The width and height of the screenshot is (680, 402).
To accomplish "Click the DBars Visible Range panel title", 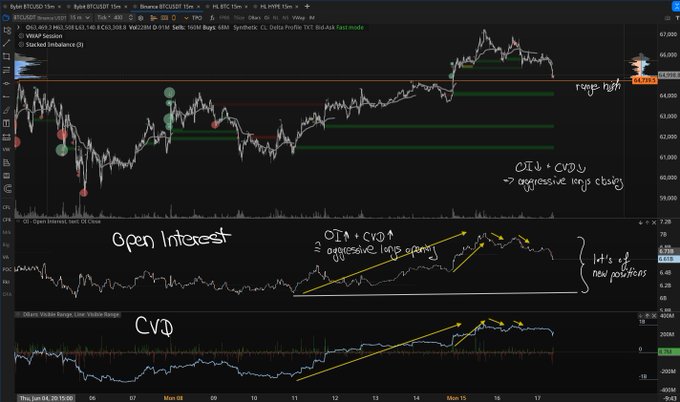I will tap(71, 314).
